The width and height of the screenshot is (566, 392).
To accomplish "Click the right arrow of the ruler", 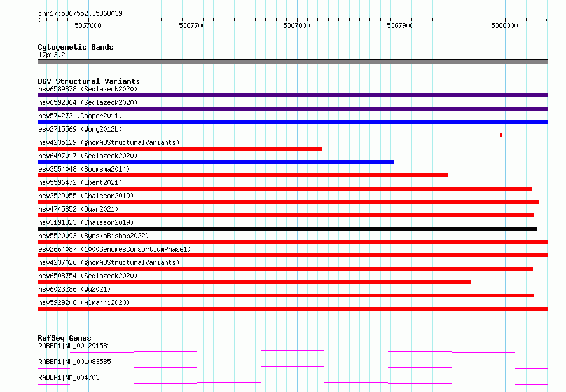I will point(546,20).
